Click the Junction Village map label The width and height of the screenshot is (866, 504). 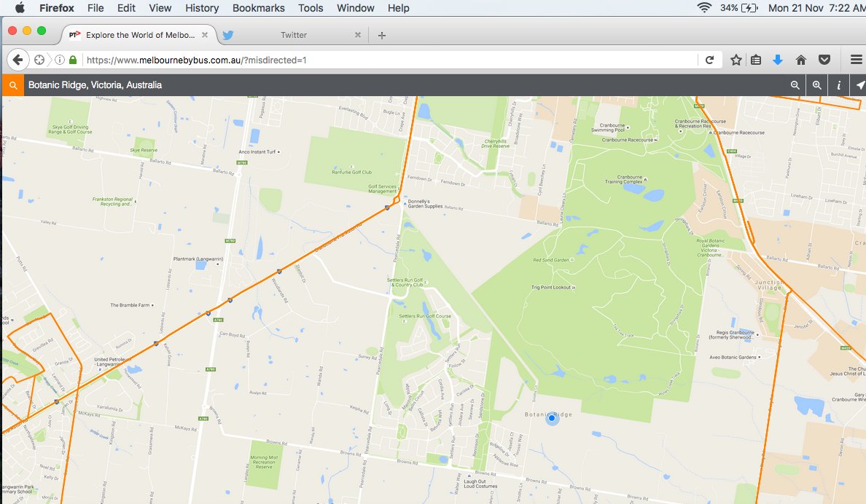tap(769, 285)
